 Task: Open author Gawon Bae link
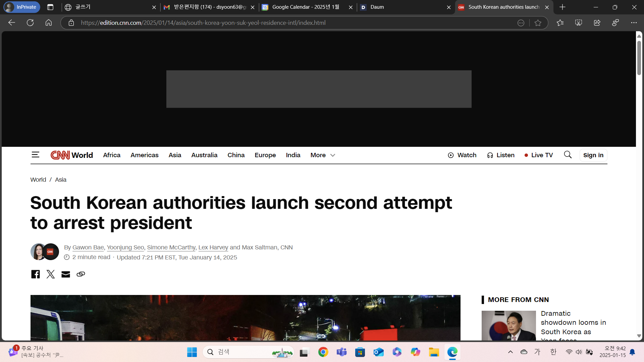88,247
